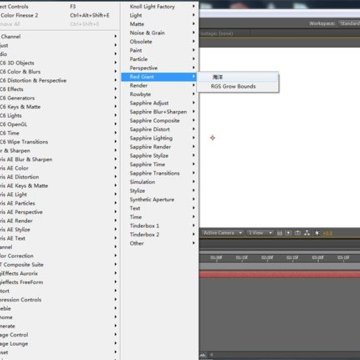Open the Keys & Matte submenu
Screen dimensions: 360x360
click(x=59, y=107)
